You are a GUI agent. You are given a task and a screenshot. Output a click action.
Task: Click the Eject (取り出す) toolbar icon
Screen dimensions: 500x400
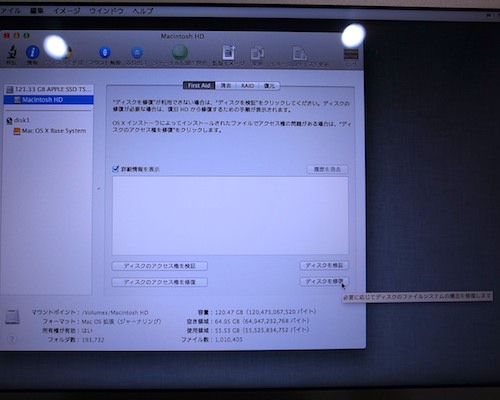coord(137,53)
